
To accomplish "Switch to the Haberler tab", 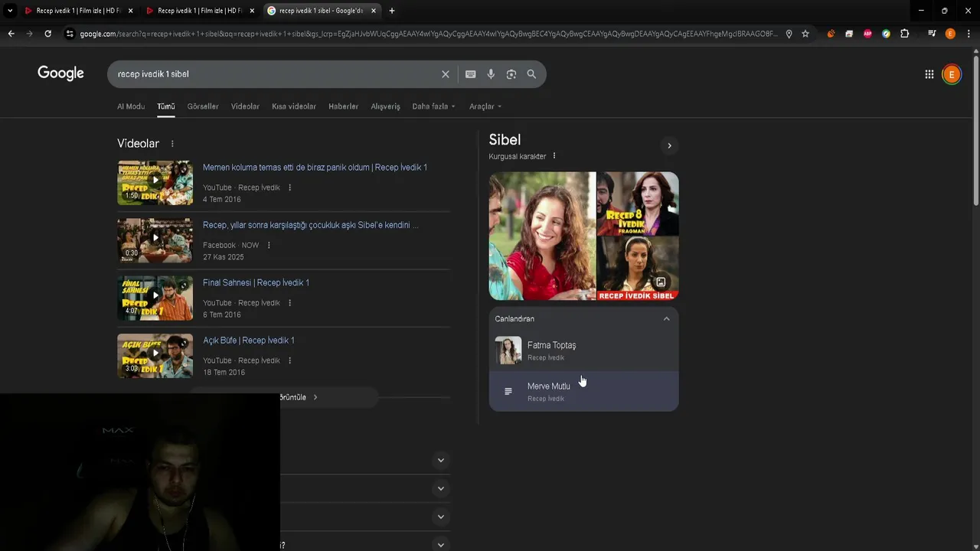I will [343, 106].
